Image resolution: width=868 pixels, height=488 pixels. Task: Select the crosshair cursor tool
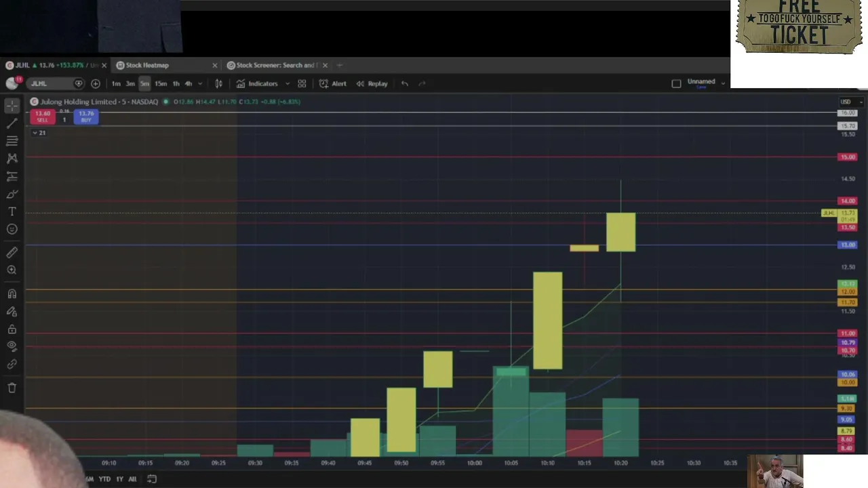click(12, 106)
